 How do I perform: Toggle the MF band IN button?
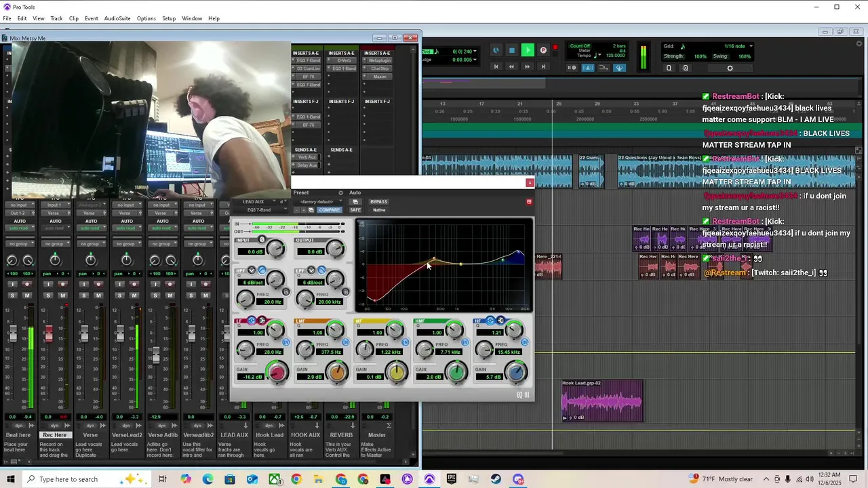pos(406,342)
